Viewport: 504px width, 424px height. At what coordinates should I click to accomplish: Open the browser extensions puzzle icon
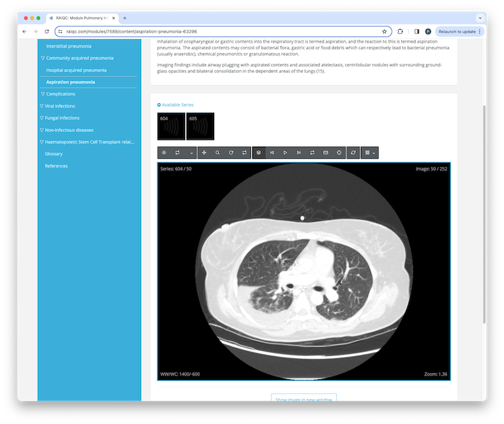(x=400, y=32)
